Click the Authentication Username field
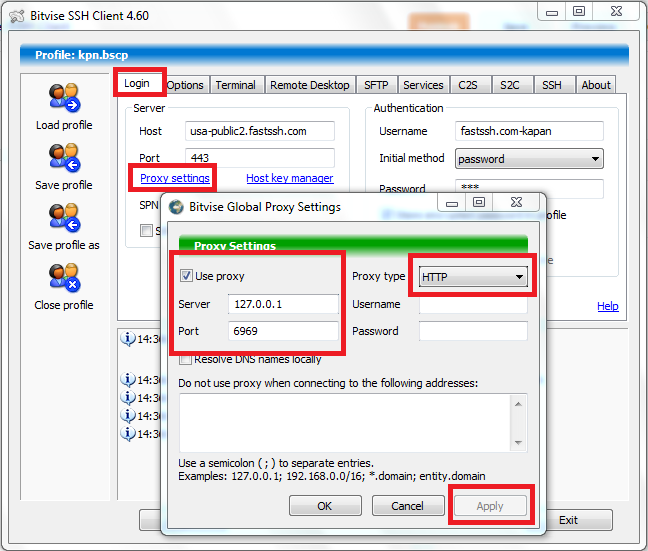Screen dimensions: 648x551 (x=529, y=131)
